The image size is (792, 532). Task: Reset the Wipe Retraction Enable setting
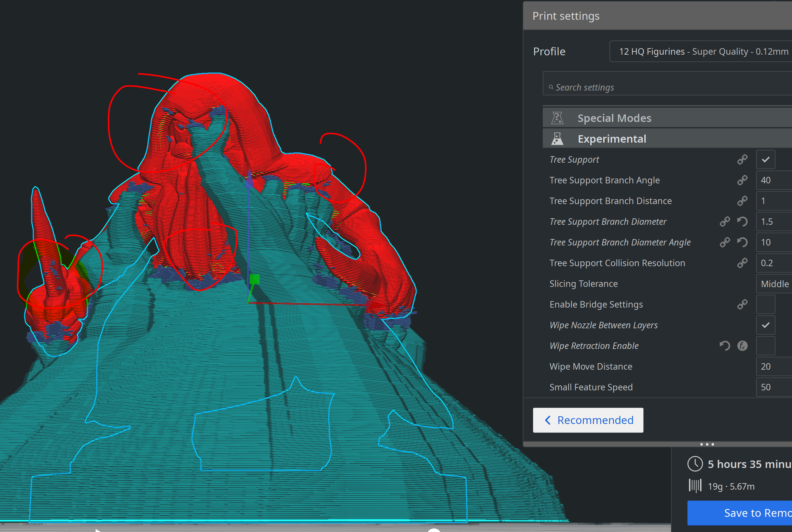pos(724,346)
